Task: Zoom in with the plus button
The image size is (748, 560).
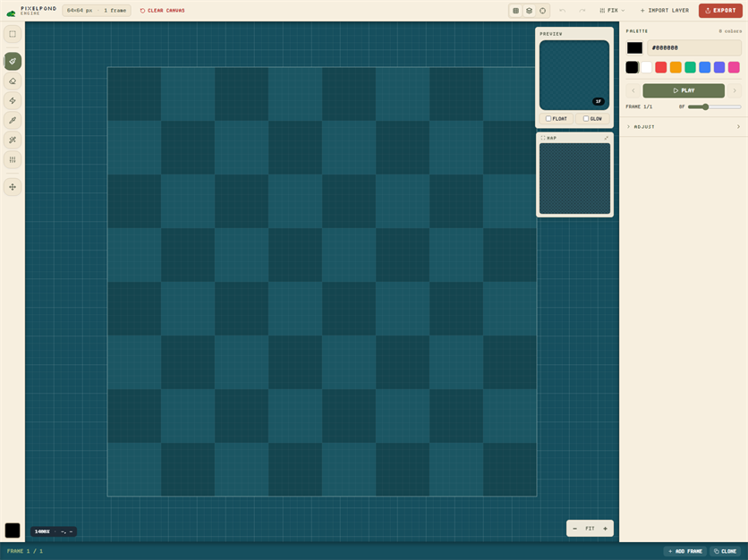Action: 606,529
